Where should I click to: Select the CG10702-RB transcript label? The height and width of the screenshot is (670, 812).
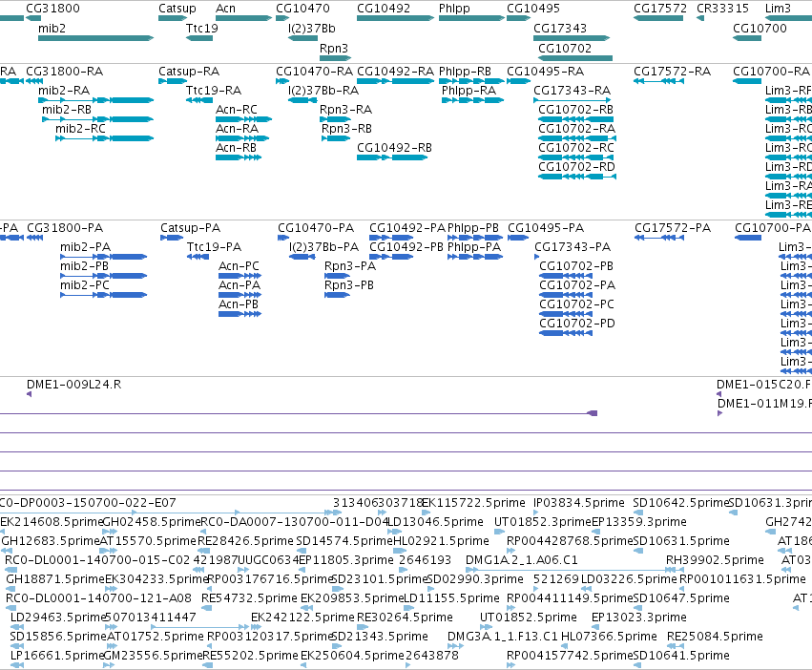(x=576, y=110)
